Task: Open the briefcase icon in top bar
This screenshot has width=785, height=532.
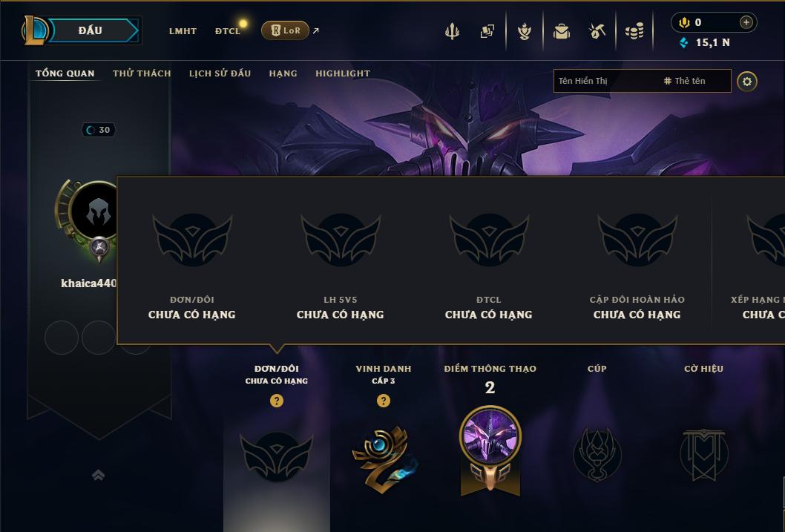Action: [x=561, y=31]
